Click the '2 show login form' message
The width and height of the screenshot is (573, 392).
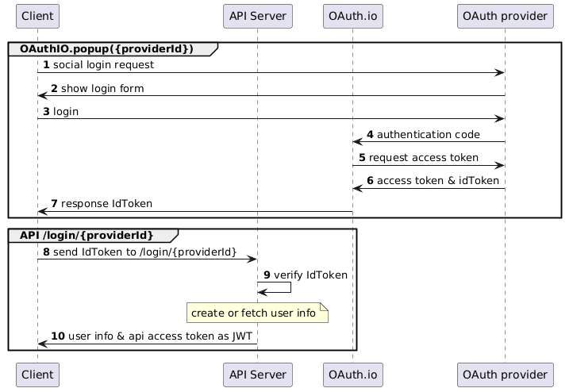[x=98, y=88]
